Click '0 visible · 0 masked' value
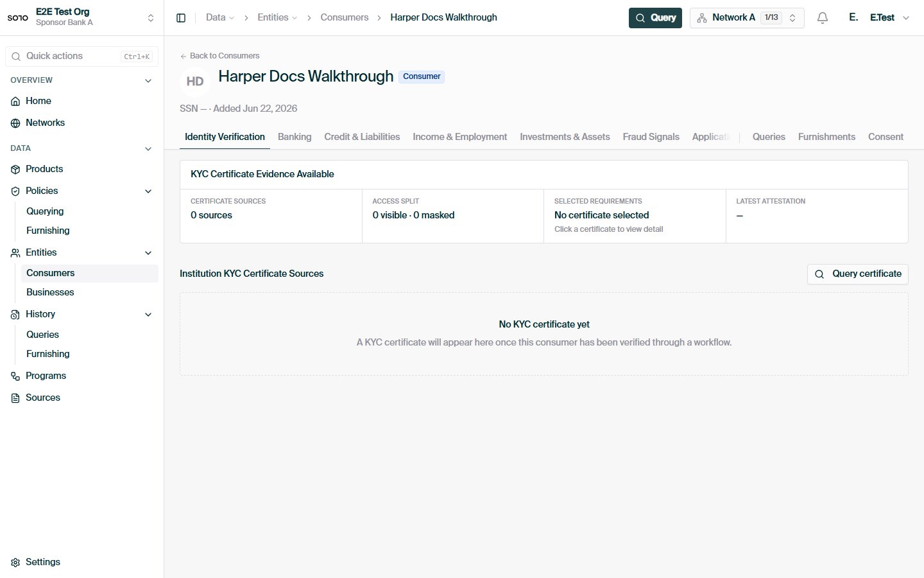The image size is (924, 578). coord(413,215)
